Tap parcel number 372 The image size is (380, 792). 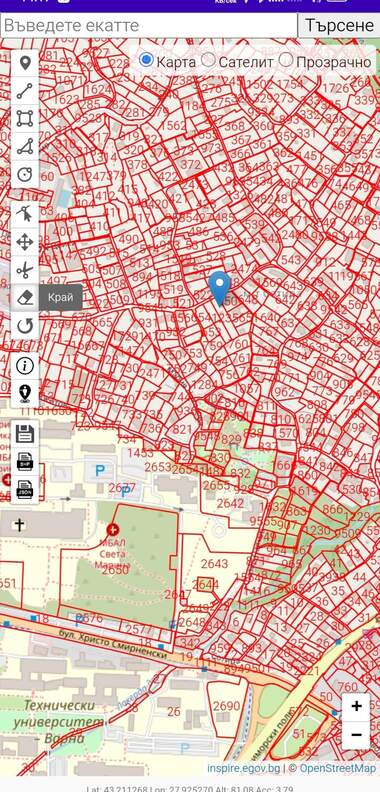click(191, 165)
